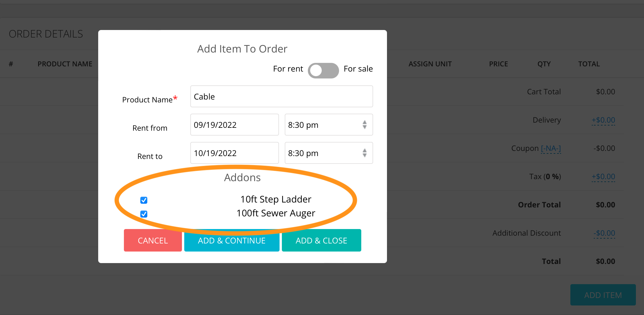Open the Coupon [-NA-] link

[x=551, y=148]
